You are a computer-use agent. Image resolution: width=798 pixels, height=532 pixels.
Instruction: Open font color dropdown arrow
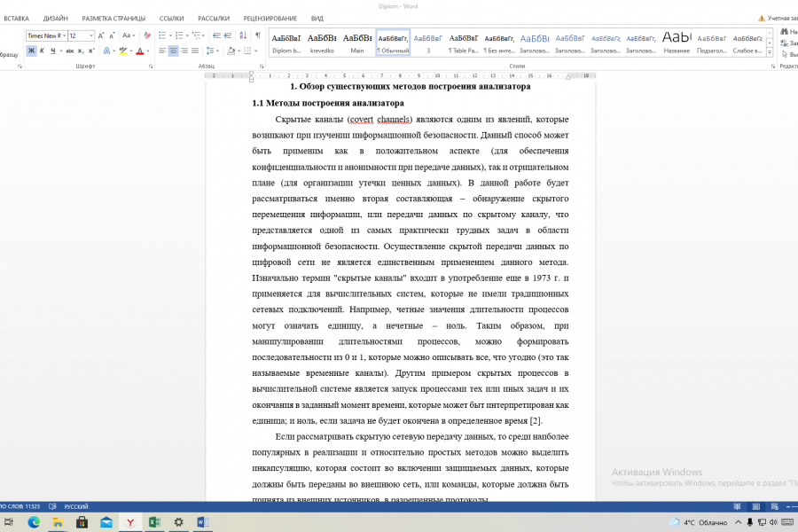point(147,51)
